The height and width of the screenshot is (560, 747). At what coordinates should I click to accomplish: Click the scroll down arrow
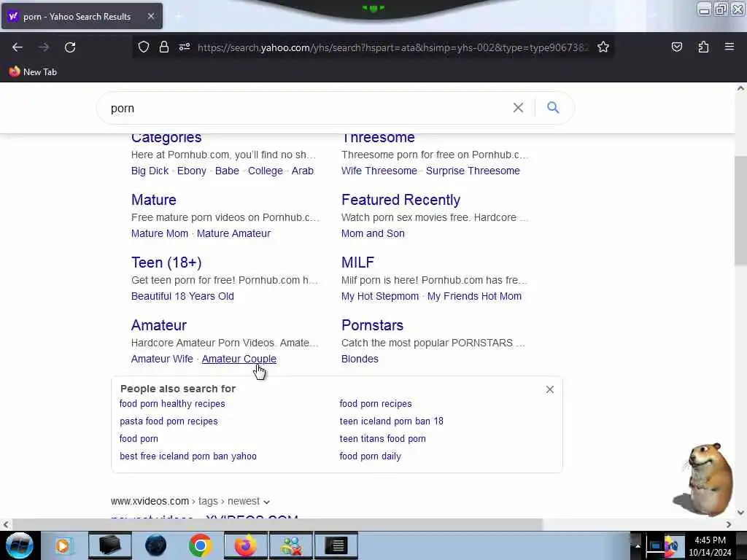pos(740,513)
